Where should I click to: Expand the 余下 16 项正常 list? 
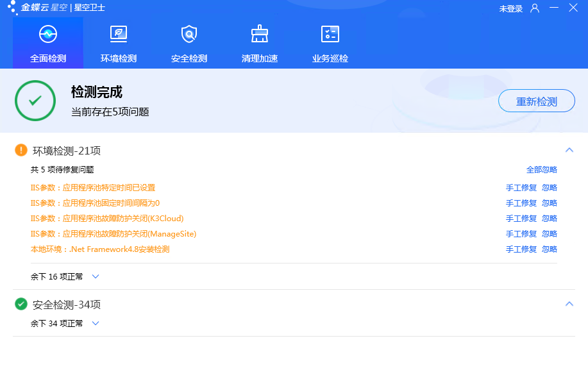96,277
